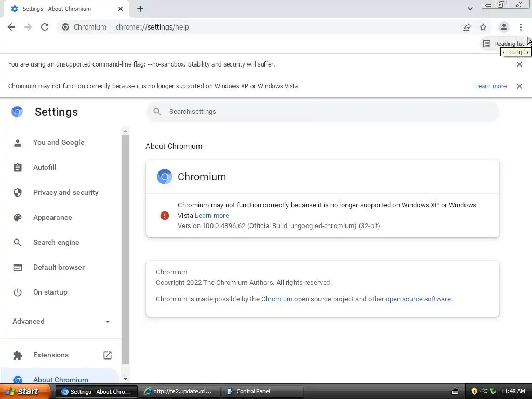Click the sidebar vertical scrollbar thumb
Viewport: 532px width, 399px height.
pyautogui.click(x=125, y=249)
